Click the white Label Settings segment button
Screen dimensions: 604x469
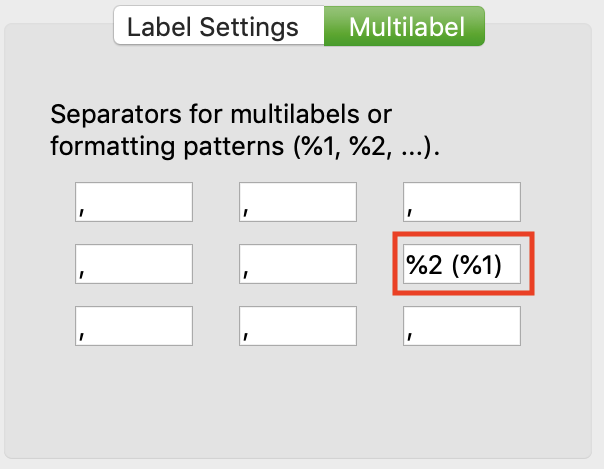[213, 27]
